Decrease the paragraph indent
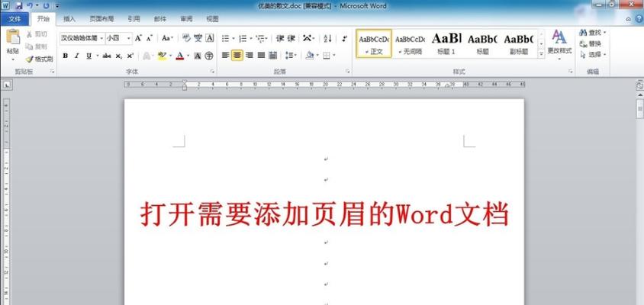Image resolution: width=644 pixels, height=305 pixels. [x=280, y=38]
